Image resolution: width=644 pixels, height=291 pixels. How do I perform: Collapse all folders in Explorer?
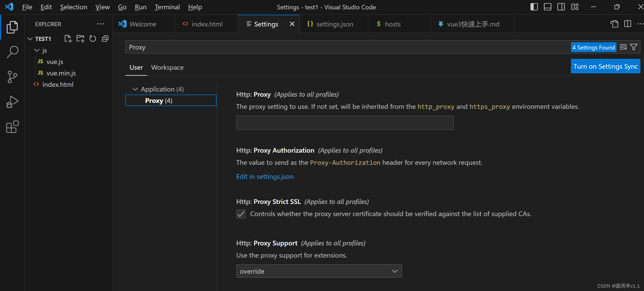tap(105, 39)
